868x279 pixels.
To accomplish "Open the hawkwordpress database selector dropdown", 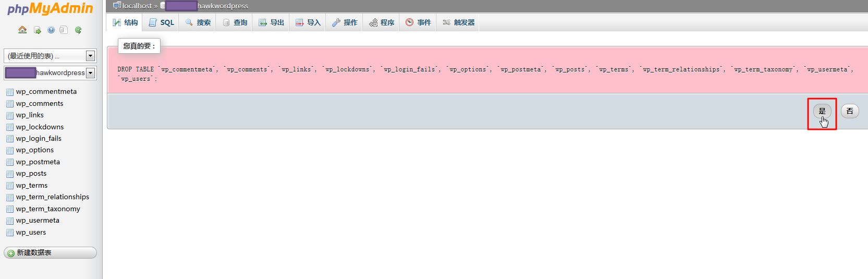I will coord(50,72).
